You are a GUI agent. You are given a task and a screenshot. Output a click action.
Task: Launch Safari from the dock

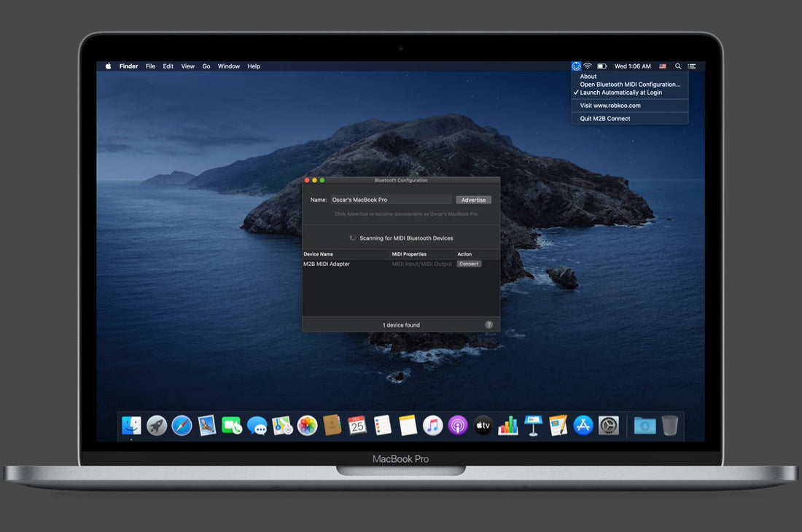[182, 426]
